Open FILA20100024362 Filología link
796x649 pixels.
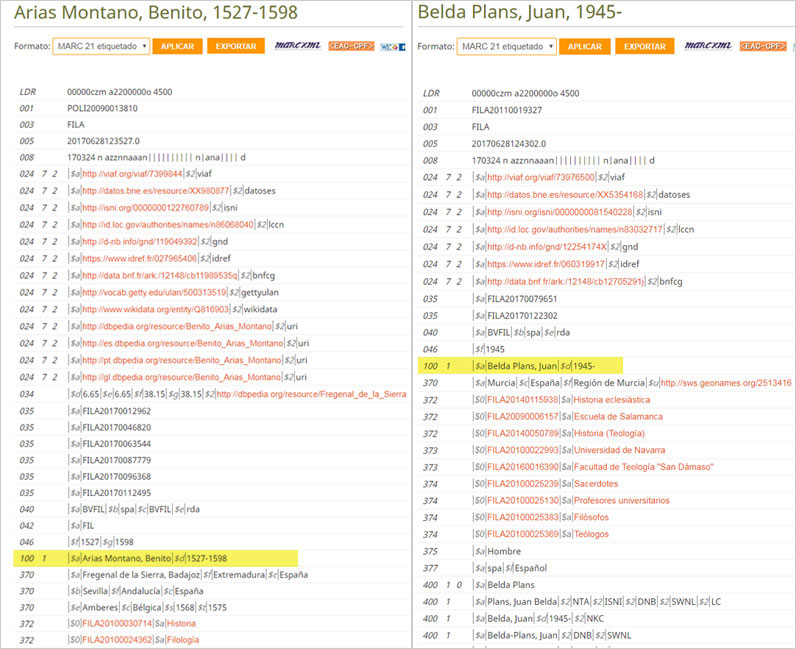tap(183, 639)
